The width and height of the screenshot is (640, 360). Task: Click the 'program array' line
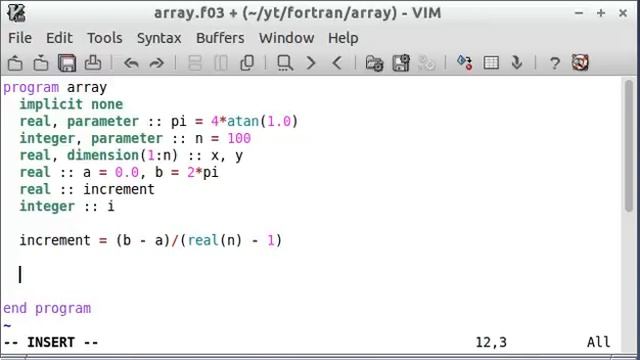[x=55, y=87]
